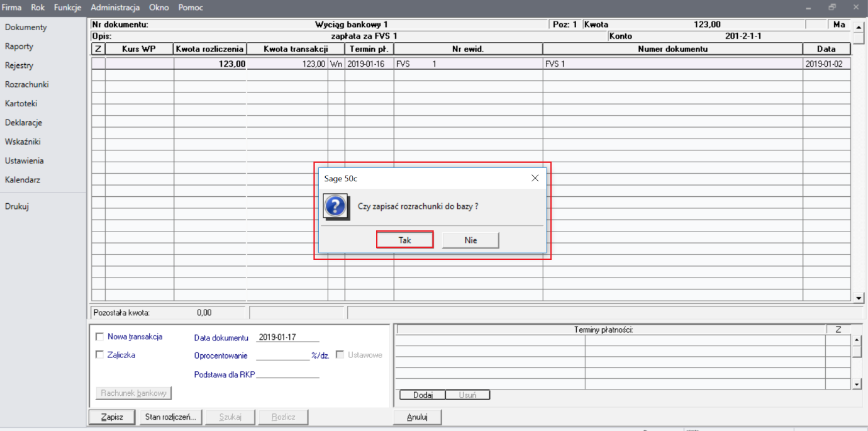Click the Nr ewid. column header

click(x=468, y=49)
